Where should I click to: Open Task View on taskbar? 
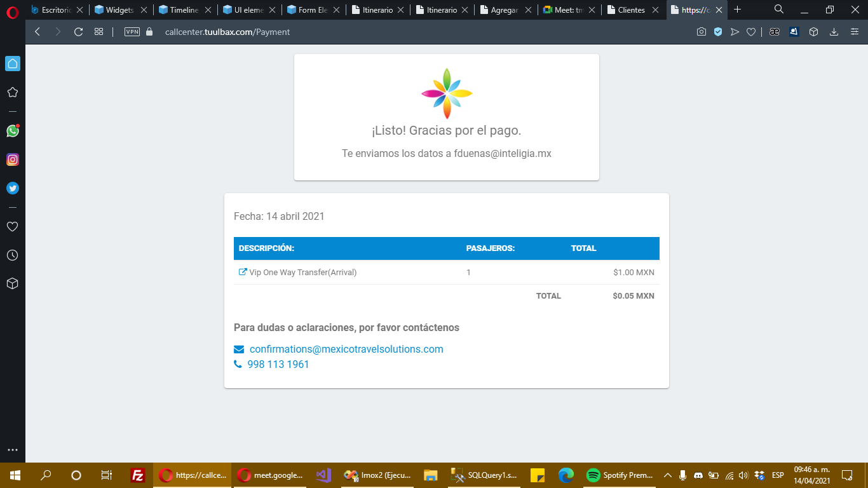(x=107, y=475)
